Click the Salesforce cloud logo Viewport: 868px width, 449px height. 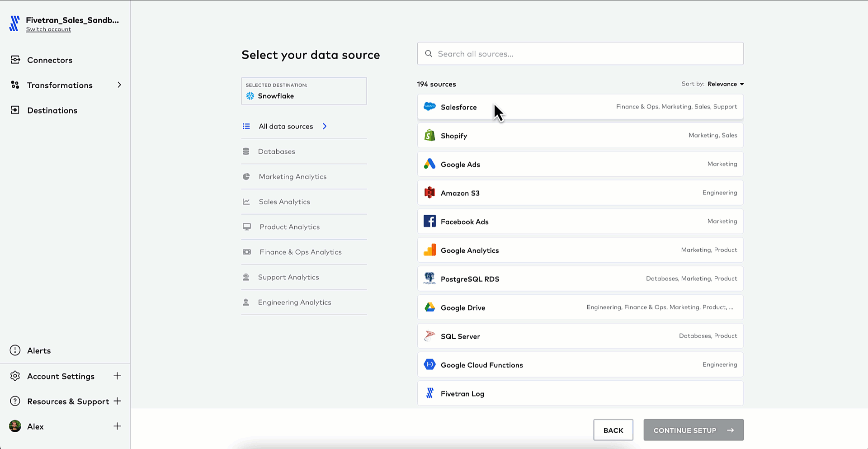429,107
